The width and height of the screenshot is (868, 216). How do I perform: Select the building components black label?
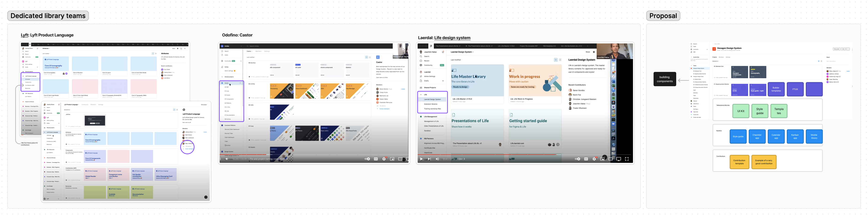[665, 79]
